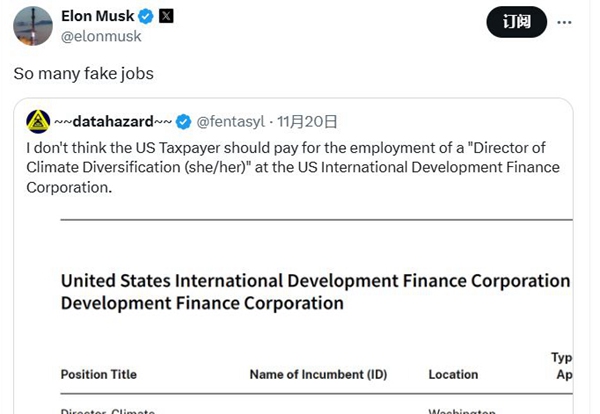This screenshot has height=414, width=600.
Task: Click the verified badge next to datahazard
Action: (x=184, y=122)
